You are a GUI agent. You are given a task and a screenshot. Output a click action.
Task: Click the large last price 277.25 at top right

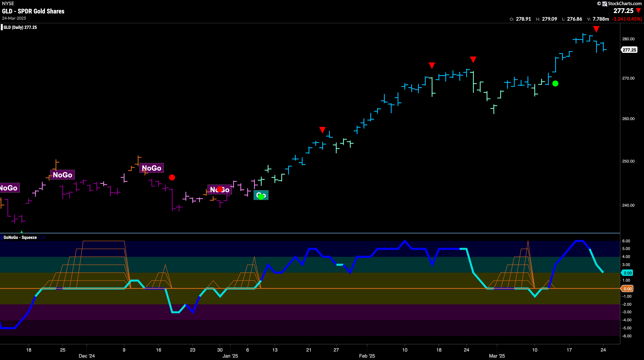pyautogui.click(x=624, y=11)
